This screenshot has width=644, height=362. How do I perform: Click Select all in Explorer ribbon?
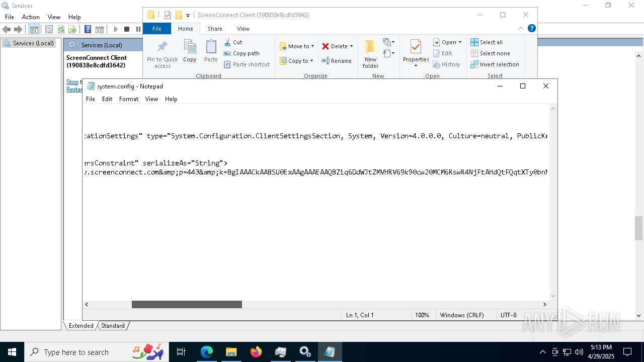487,42
